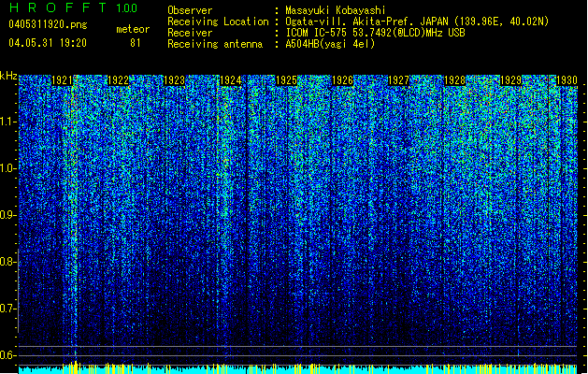The image size is (588, 374).
Task: Click the meteor label
Action: click(133, 29)
